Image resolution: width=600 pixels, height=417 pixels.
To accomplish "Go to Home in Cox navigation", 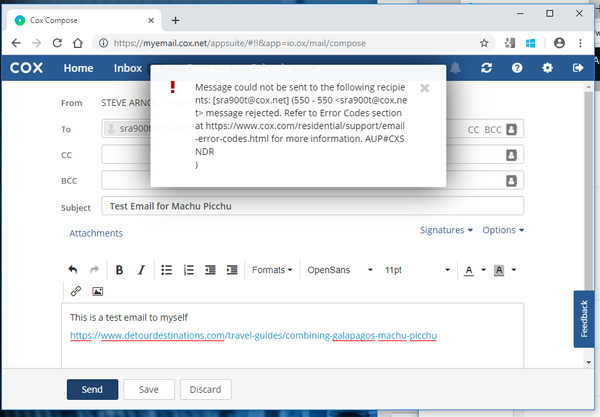I will coord(78,68).
